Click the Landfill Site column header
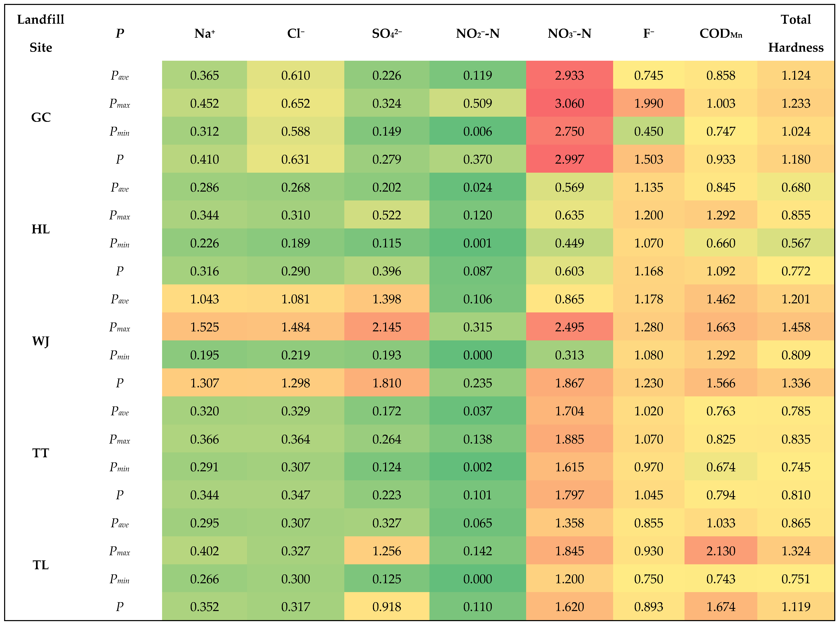This screenshot has width=840, height=624. pos(41,33)
